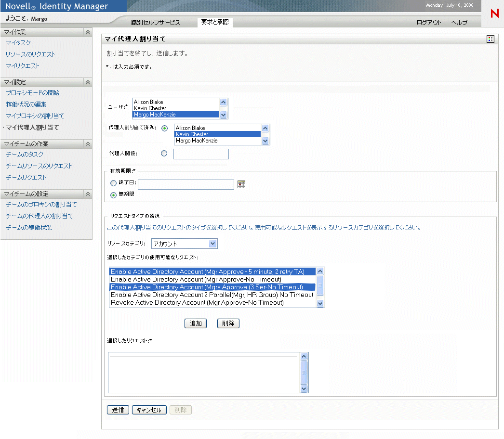Collapse the マイチームの作業 sidebar section
The height and width of the screenshot is (439, 504).
click(x=88, y=144)
